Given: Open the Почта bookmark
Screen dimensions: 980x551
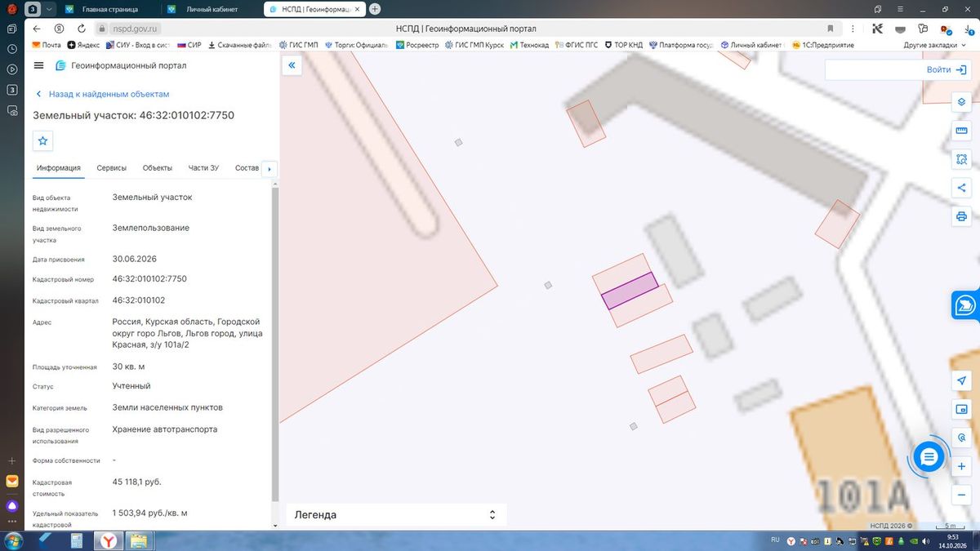Looking at the screenshot, I should pyautogui.click(x=47, y=45).
